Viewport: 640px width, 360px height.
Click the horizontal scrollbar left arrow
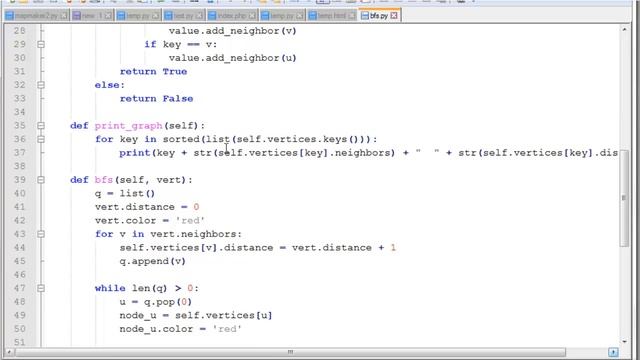9,352
